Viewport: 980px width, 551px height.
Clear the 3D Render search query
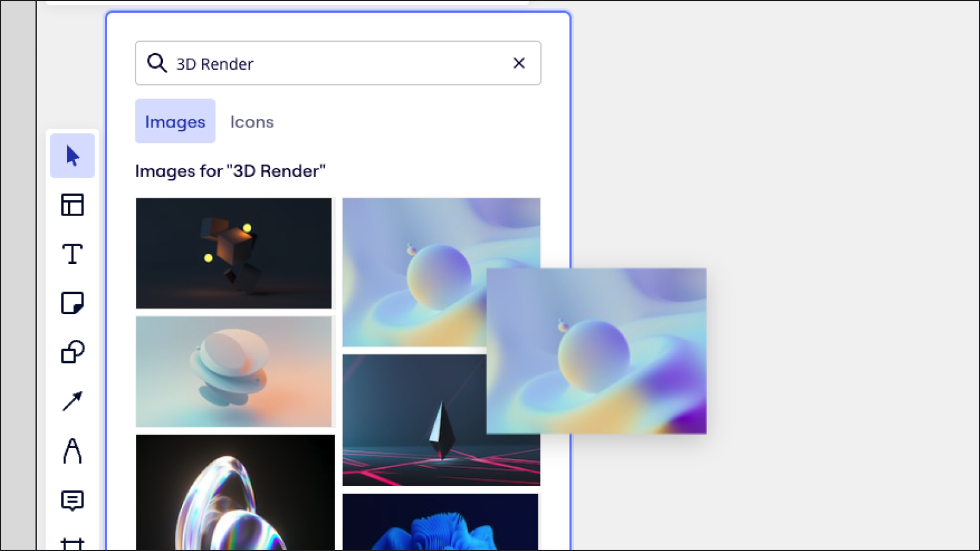(x=519, y=63)
